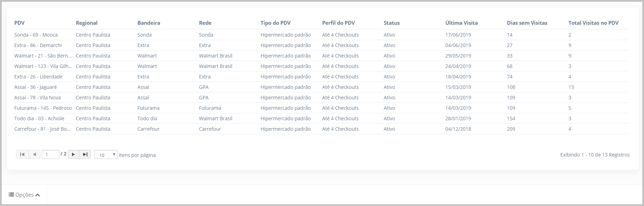
Task: Jump to the last page of results
Action: 85,154
